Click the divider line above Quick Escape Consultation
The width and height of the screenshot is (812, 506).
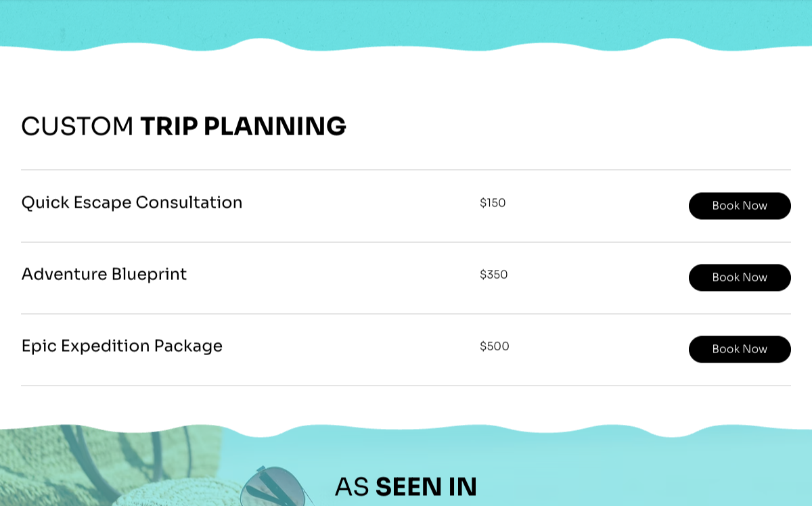[406, 170]
